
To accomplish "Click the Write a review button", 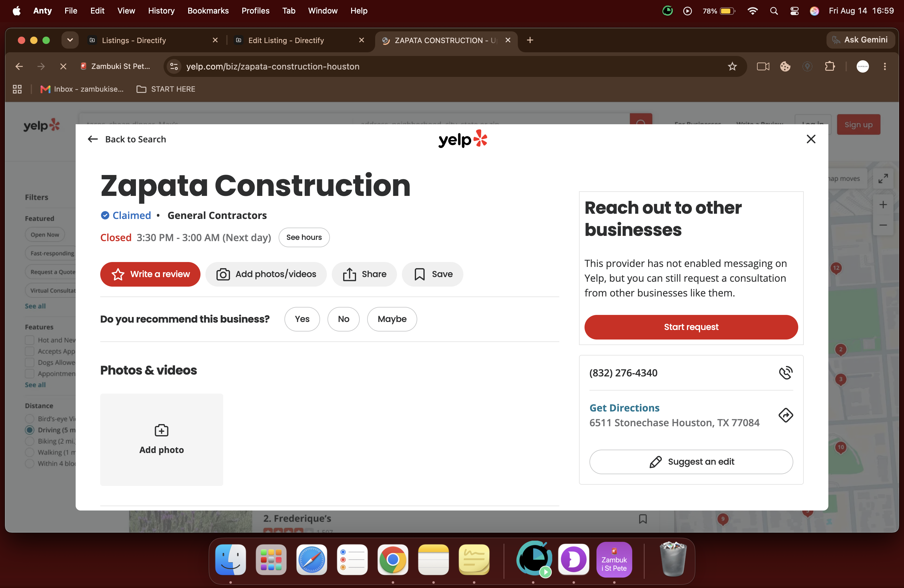I will 150,274.
